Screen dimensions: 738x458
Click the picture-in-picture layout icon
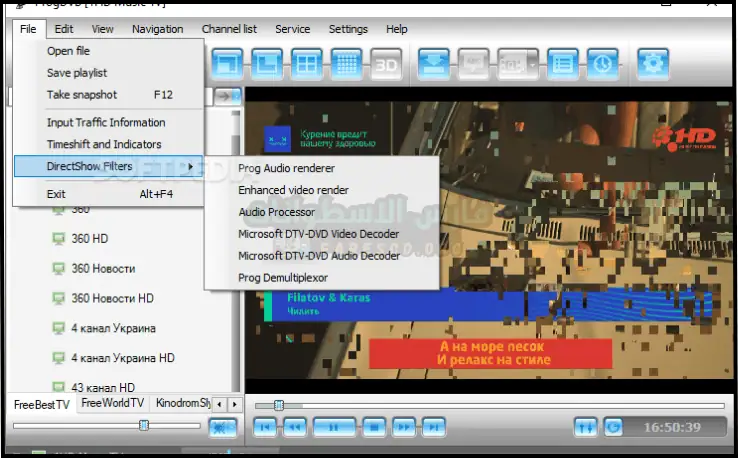coord(226,64)
